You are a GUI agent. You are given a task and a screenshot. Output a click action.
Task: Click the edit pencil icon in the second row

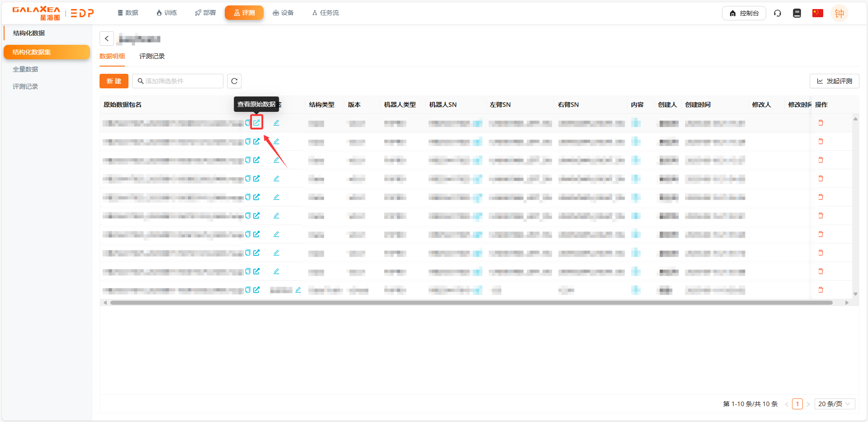[x=276, y=141]
